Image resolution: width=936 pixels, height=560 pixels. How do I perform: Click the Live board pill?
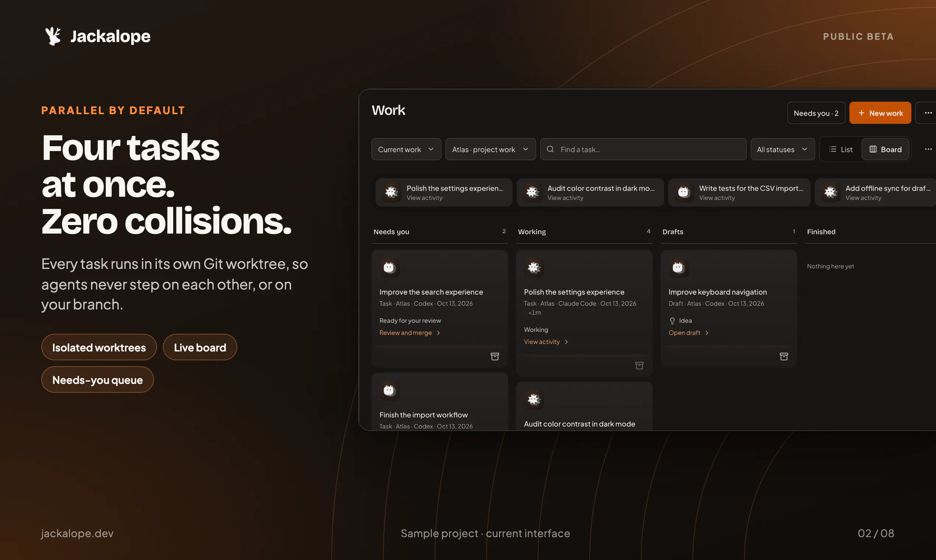coord(200,347)
